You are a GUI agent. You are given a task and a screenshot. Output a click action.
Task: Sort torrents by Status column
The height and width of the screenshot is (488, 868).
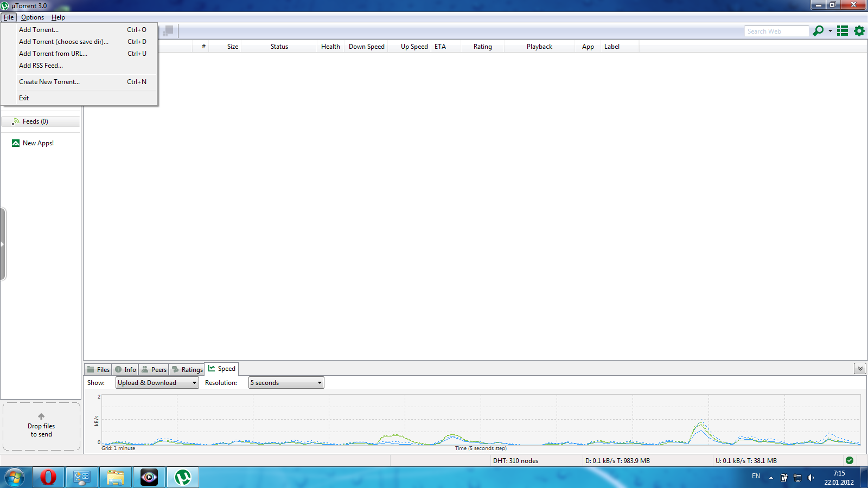click(279, 47)
